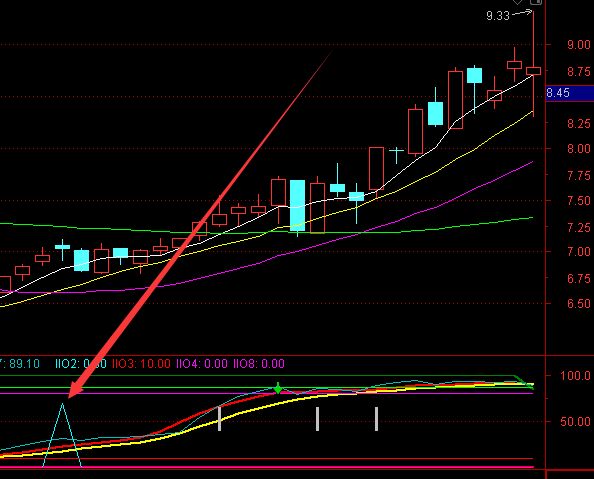Click the cyan triangle spike in indicator panel
The height and width of the screenshot is (479, 594).
pyautogui.click(x=62, y=435)
